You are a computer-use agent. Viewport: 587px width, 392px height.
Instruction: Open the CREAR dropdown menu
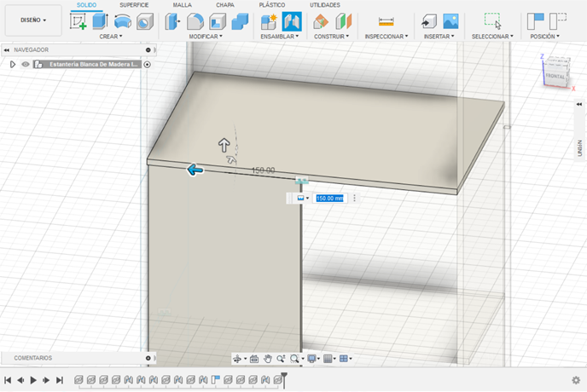point(110,37)
